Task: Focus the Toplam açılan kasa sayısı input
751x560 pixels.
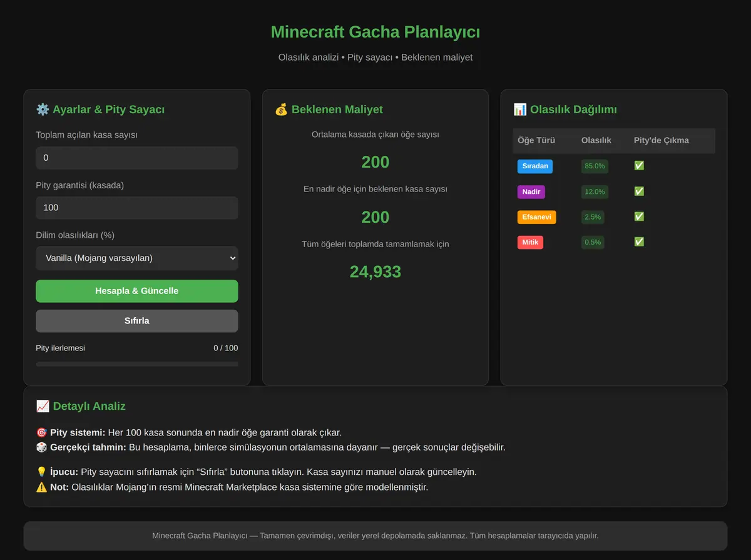Action: pyautogui.click(x=137, y=158)
